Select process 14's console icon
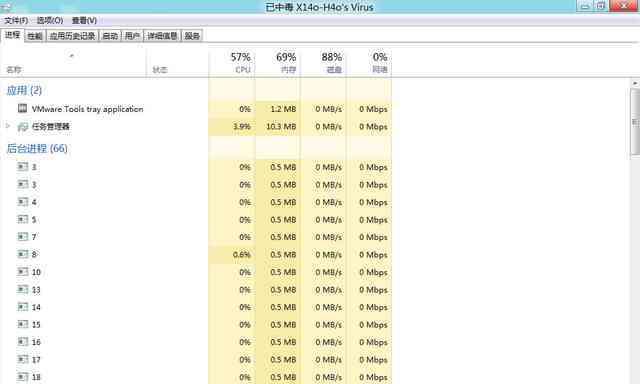The height and width of the screenshot is (384, 640). pos(22,307)
